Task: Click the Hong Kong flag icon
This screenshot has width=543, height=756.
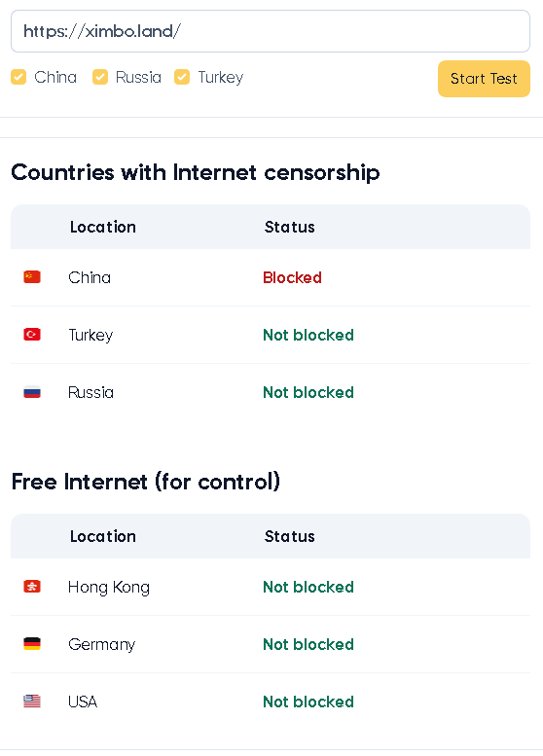Action: pos(32,587)
